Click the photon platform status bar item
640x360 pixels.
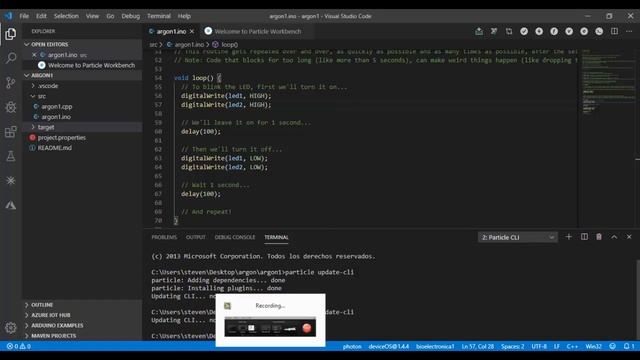coord(352,346)
